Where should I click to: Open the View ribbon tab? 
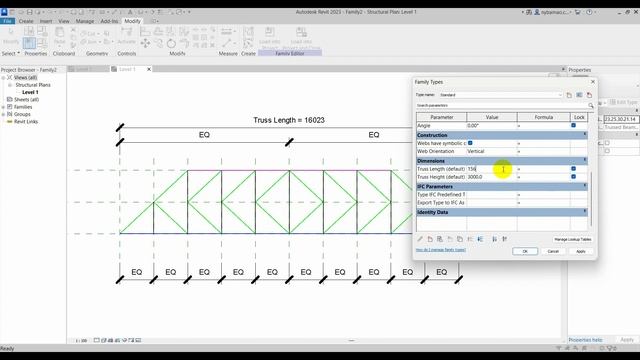(64, 21)
